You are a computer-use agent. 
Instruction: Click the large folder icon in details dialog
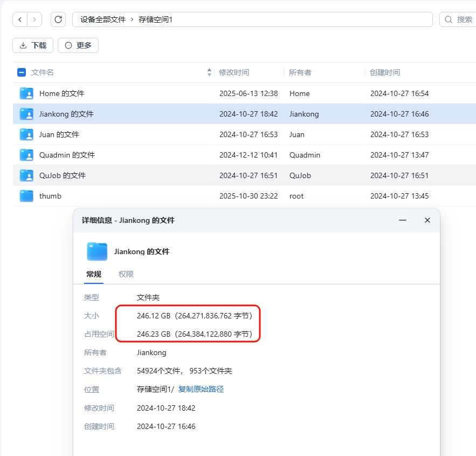click(x=97, y=251)
